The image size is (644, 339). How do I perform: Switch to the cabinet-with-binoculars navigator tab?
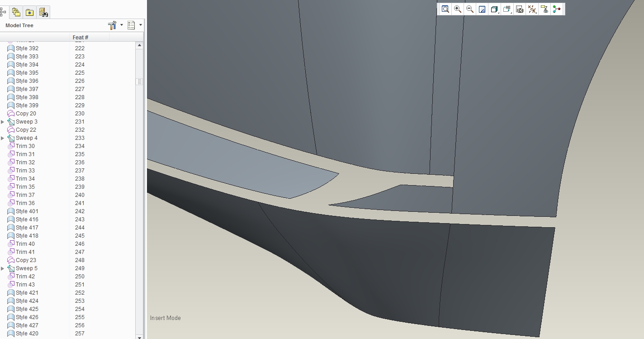tap(43, 12)
